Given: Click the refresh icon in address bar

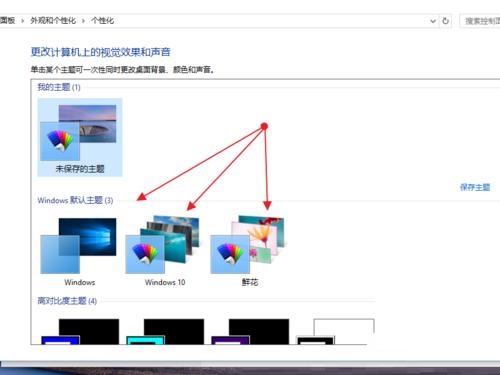Looking at the screenshot, I should [x=445, y=21].
